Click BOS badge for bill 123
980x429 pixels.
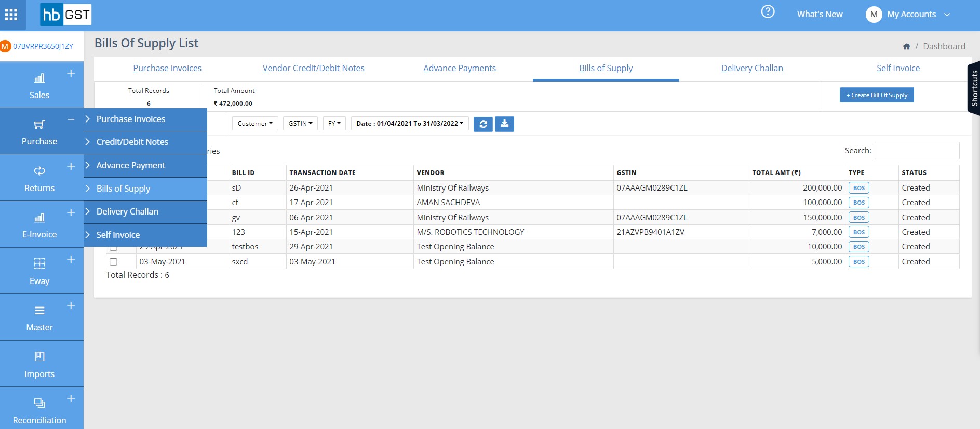pyautogui.click(x=858, y=232)
